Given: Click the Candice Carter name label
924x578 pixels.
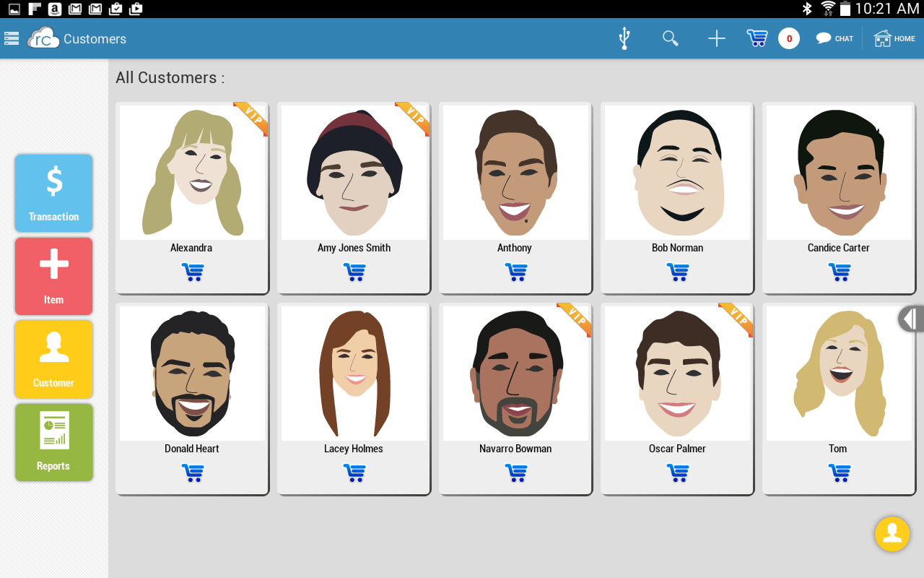Looking at the screenshot, I should point(838,248).
